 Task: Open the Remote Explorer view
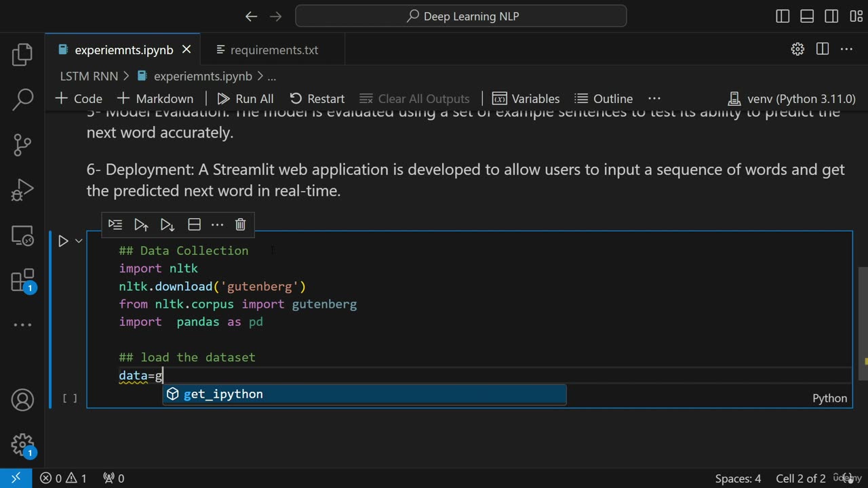(22, 236)
